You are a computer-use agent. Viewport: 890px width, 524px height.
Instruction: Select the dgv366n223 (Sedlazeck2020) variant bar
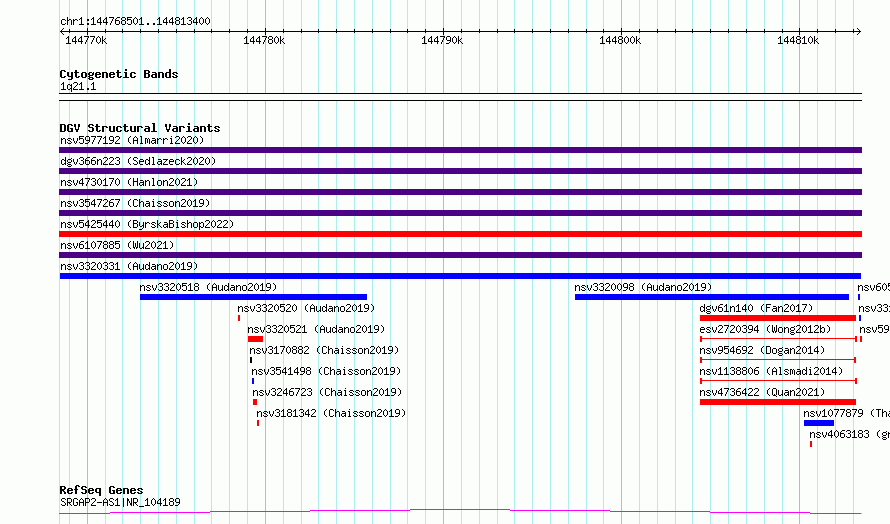460,171
